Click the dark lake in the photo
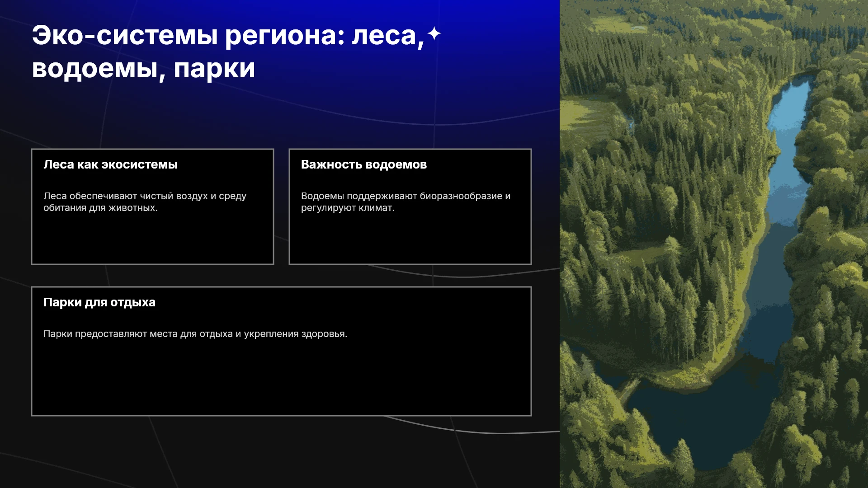 pos(705,416)
